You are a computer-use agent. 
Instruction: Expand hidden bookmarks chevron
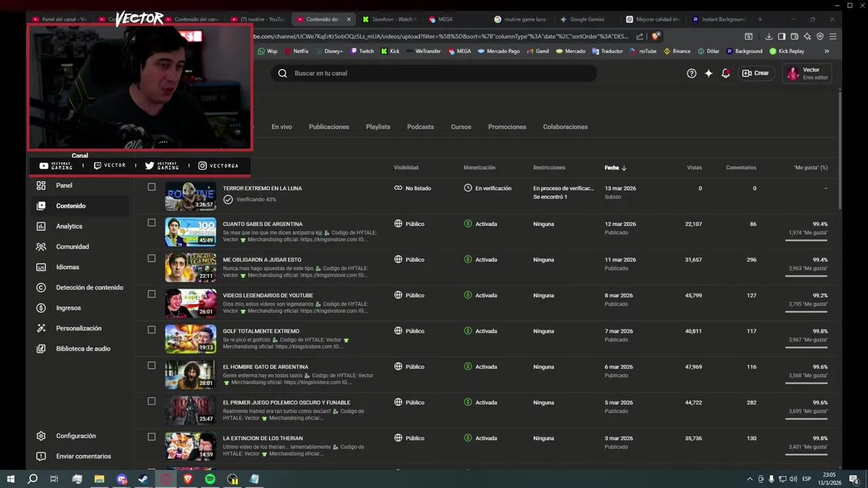click(827, 51)
